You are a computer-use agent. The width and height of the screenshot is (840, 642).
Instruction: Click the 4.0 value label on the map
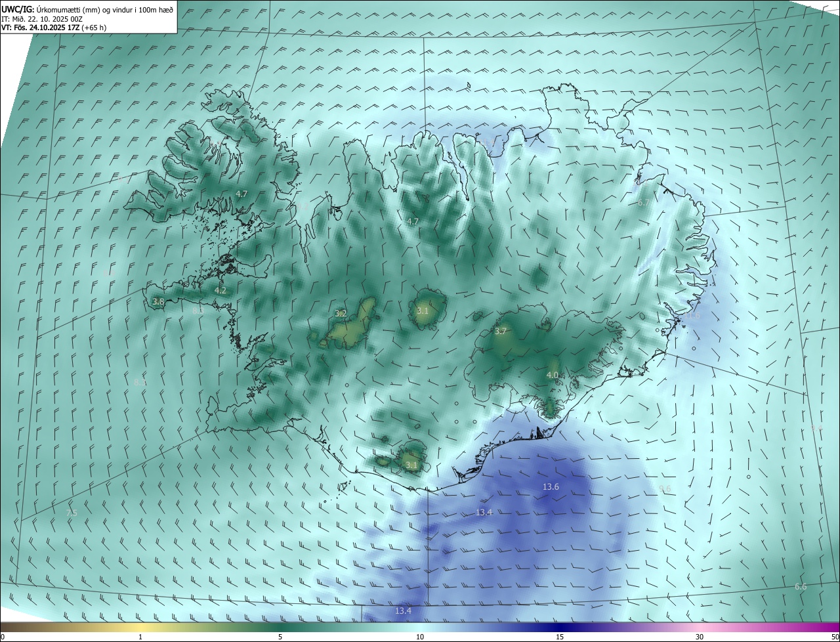click(x=552, y=375)
